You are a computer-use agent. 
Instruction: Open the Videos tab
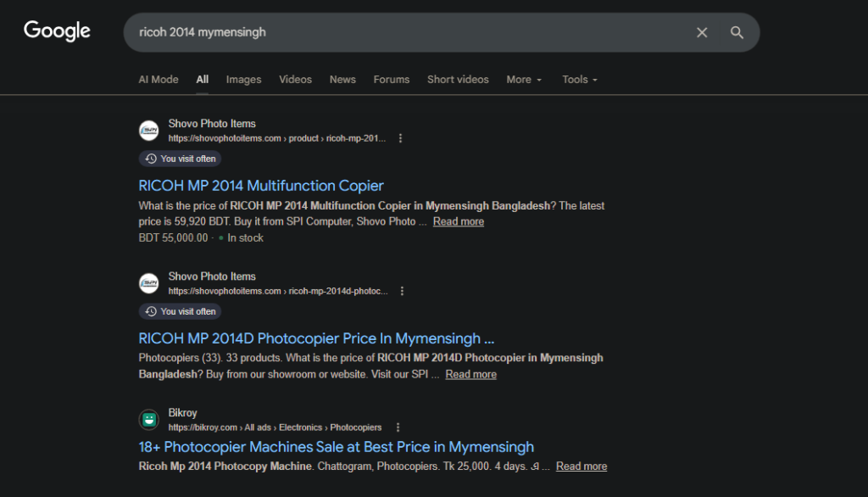296,80
